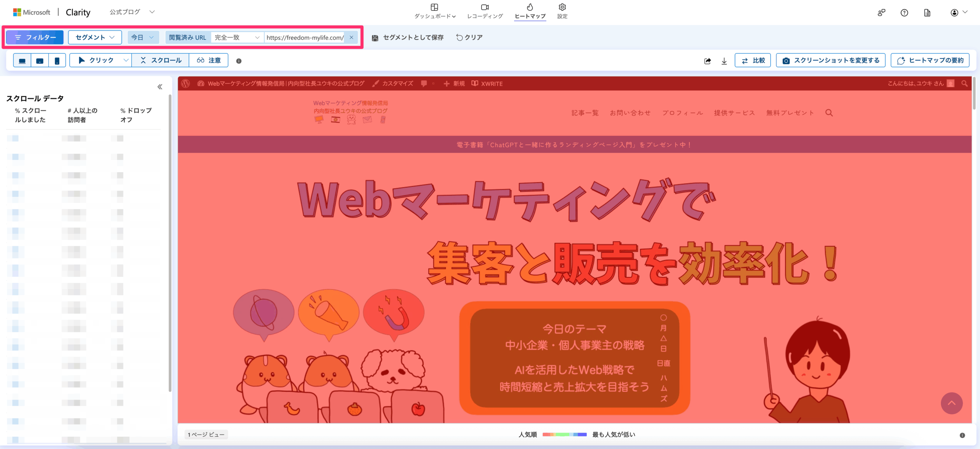Image resolution: width=980 pixels, height=449 pixels.
Task: Click the 比較 button
Action: [753, 60]
